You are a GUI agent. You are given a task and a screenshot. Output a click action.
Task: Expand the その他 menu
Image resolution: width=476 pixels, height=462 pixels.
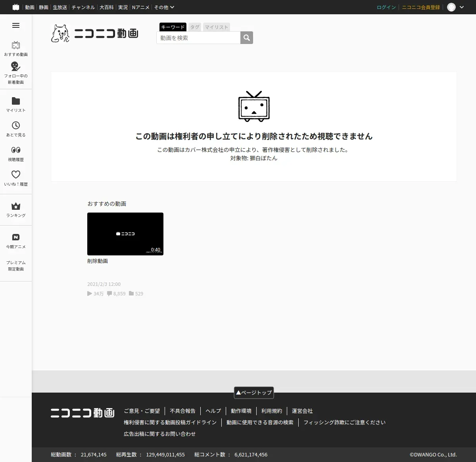pos(164,7)
